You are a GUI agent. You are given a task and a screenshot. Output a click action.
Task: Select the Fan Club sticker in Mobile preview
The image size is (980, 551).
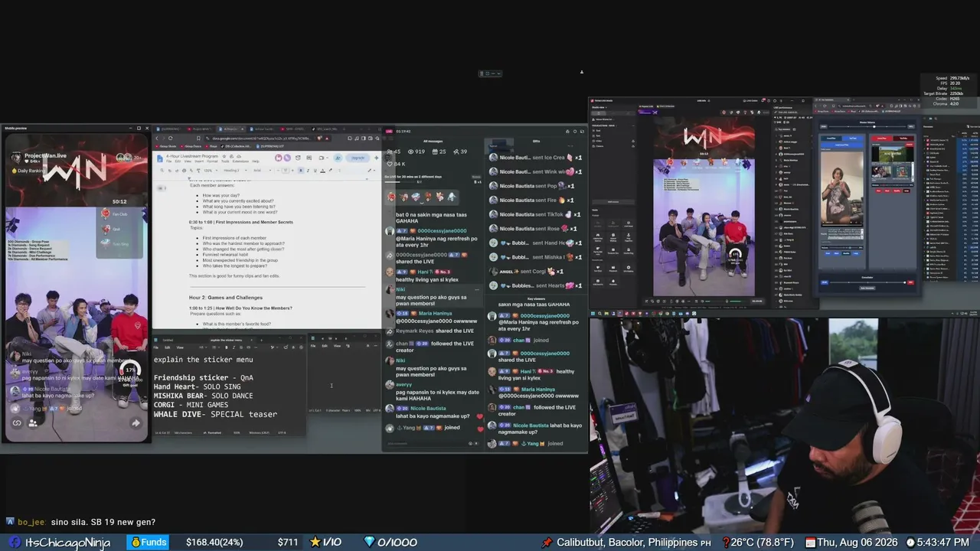click(x=115, y=214)
